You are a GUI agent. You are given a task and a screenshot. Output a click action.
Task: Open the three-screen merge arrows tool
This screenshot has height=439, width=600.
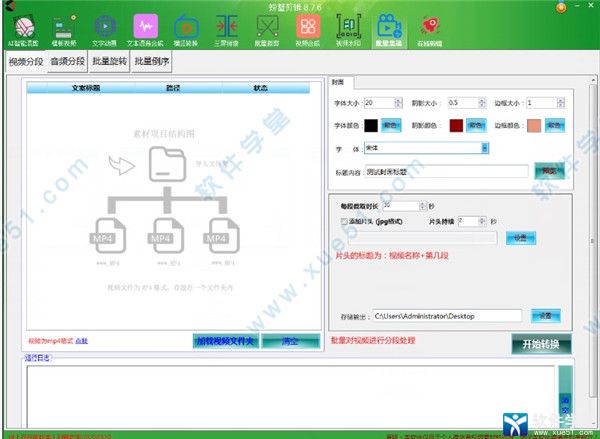click(x=227, y=31)
